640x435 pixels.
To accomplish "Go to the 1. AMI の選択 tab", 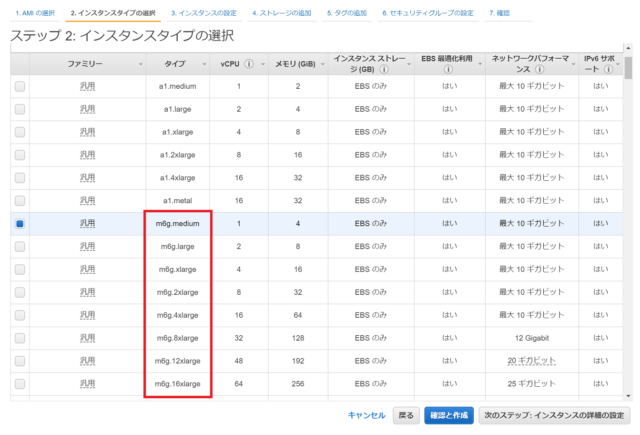I will [35, 14].
